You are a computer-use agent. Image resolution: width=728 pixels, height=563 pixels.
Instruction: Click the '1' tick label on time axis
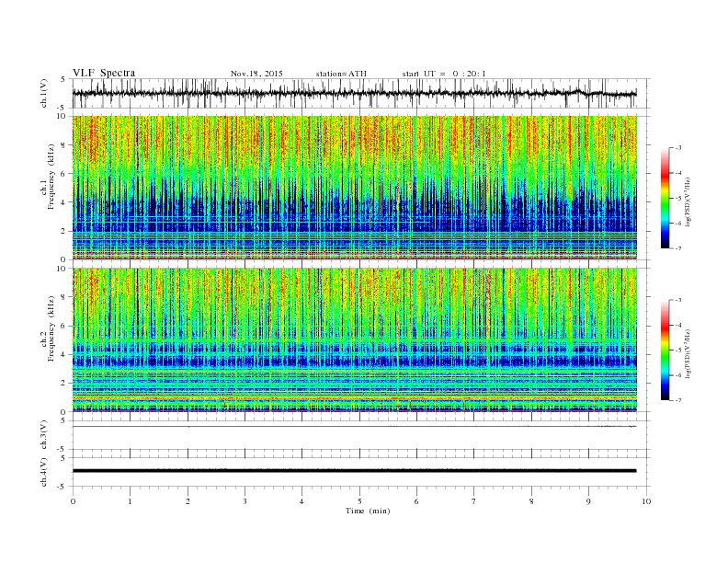(x=130, y=501)
